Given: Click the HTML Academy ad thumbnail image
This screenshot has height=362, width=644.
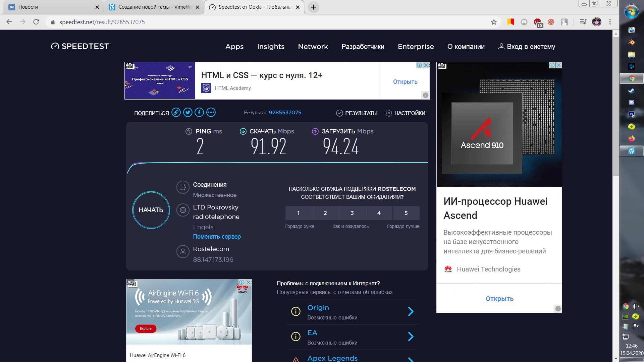Looking at the screenshot, I should point(160,80).
